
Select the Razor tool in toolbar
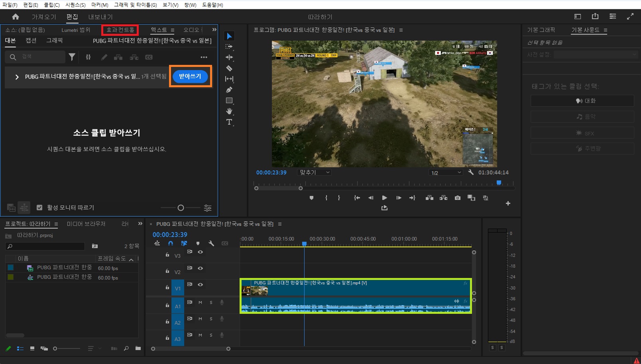tap(229, 68)
